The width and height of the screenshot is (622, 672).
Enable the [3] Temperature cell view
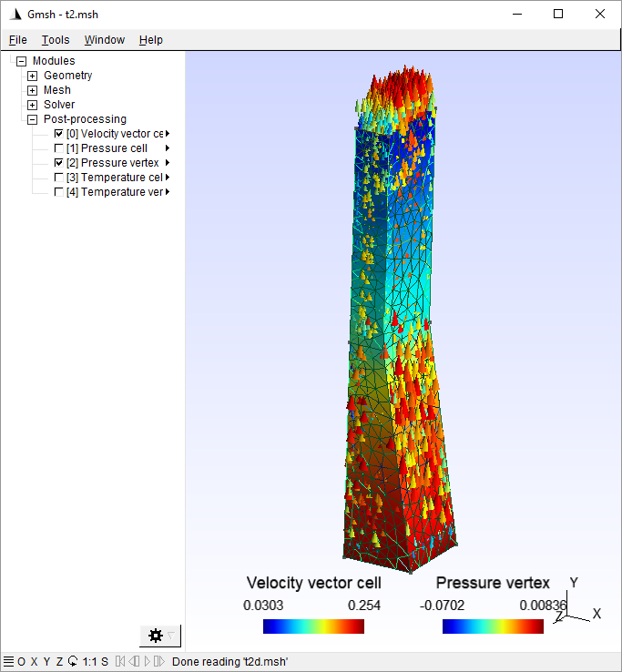click(x=59, y=178)
